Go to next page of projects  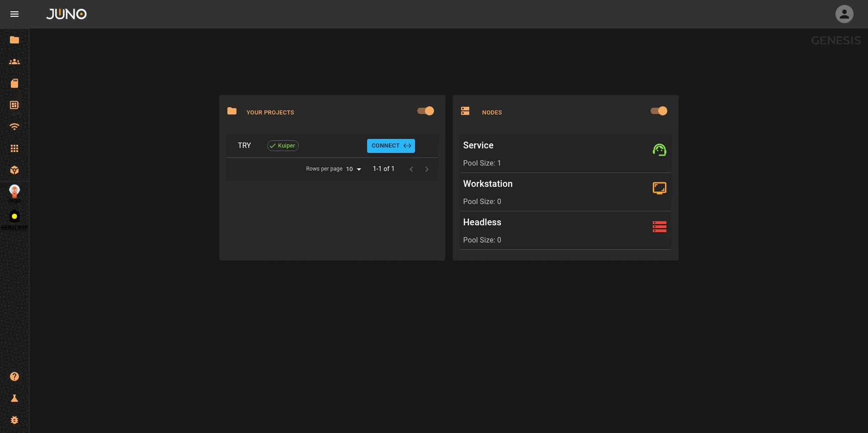pos(426,169)
